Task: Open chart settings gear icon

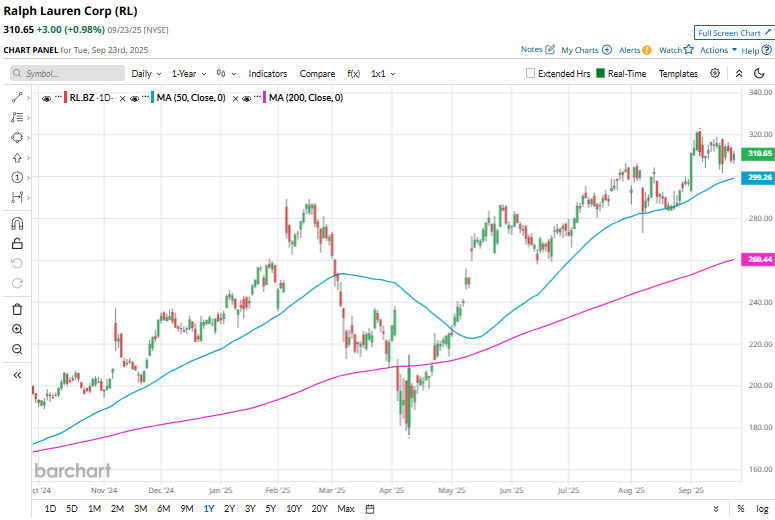Action: (715, 73)
